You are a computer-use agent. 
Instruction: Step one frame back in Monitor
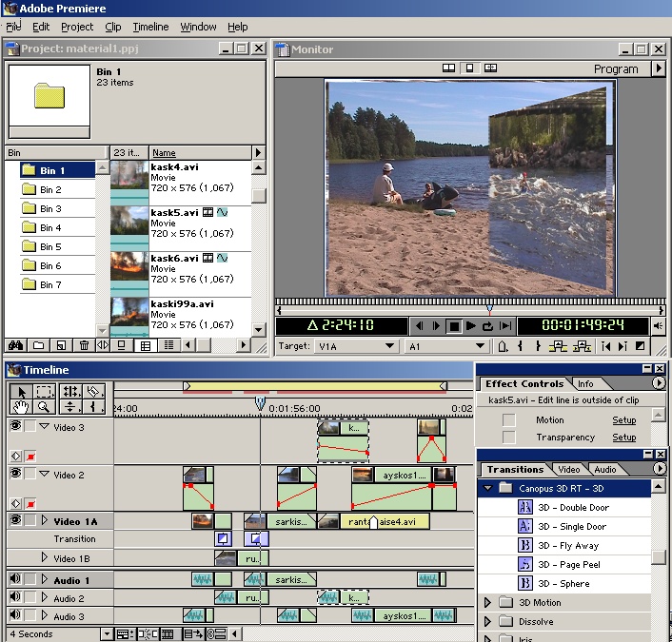(x=420, y=326)
